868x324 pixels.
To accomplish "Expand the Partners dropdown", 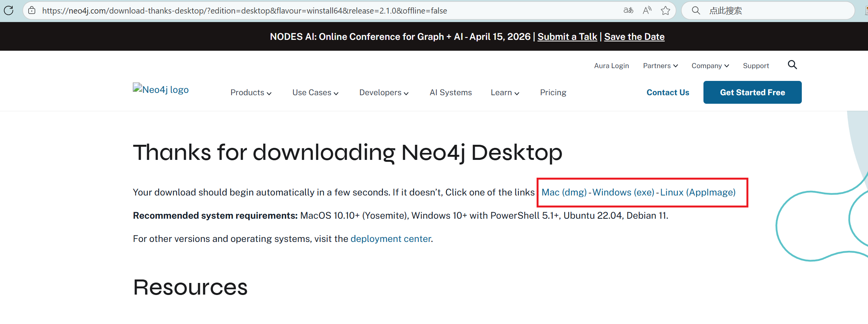I will click(660, 66).
